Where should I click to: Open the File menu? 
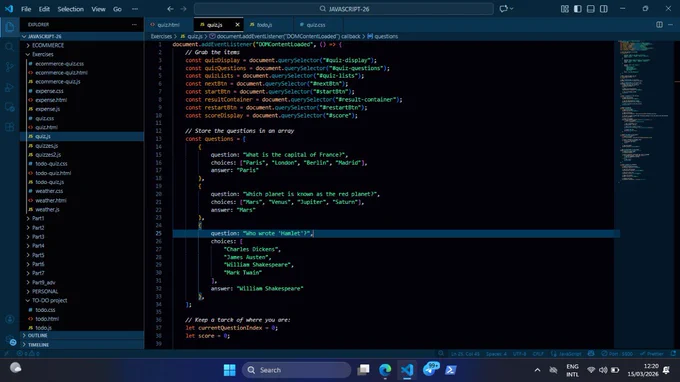point(26,9)
